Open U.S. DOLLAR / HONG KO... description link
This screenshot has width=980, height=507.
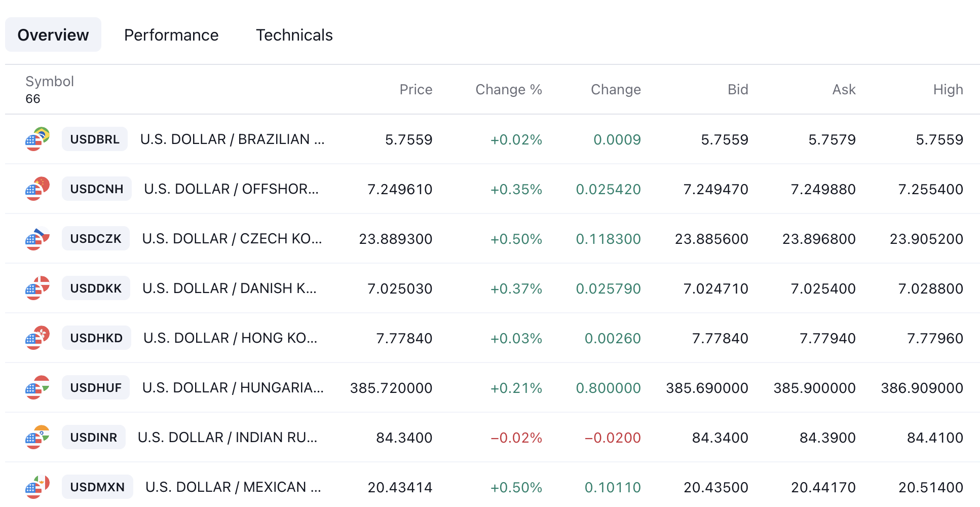click(231, 338)
